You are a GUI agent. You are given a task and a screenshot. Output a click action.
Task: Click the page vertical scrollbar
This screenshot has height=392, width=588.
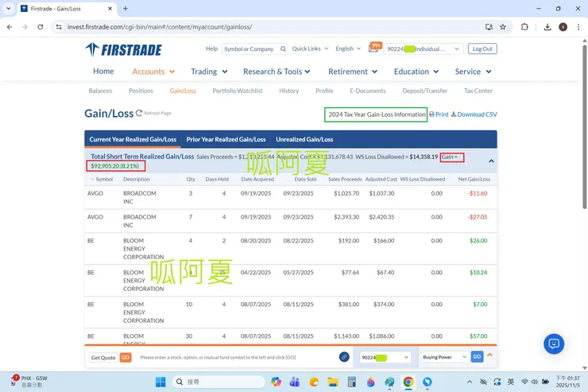coord(584,126)
